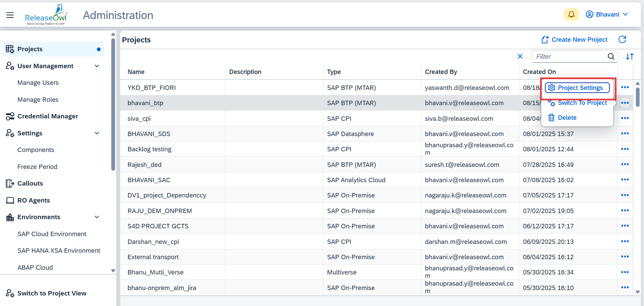Open the more options for Bhanu_Mutli_Verse row
The width and height of the screenshot is (644, 306).
click(625, 272)
